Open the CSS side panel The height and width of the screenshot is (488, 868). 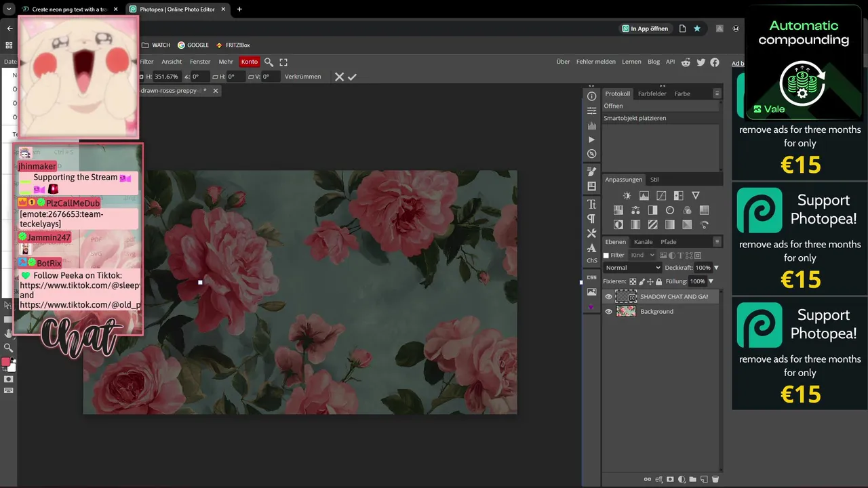591,277
